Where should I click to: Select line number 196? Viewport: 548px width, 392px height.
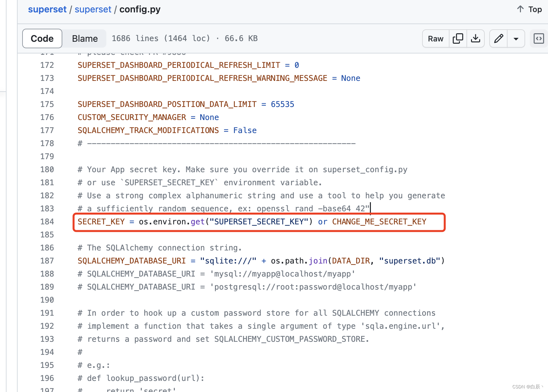pos(47,378)
